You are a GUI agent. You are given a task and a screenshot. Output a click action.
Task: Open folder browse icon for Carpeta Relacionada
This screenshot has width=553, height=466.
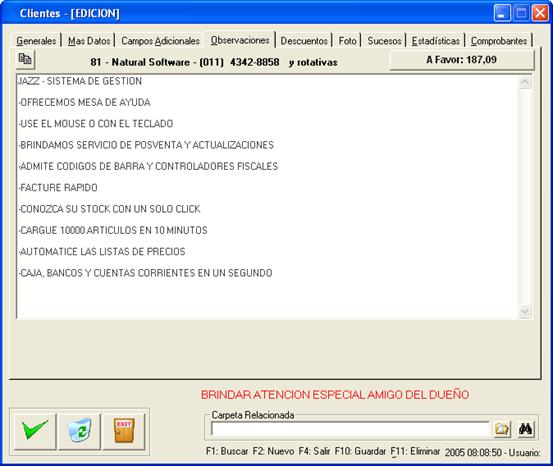(502, 429)
